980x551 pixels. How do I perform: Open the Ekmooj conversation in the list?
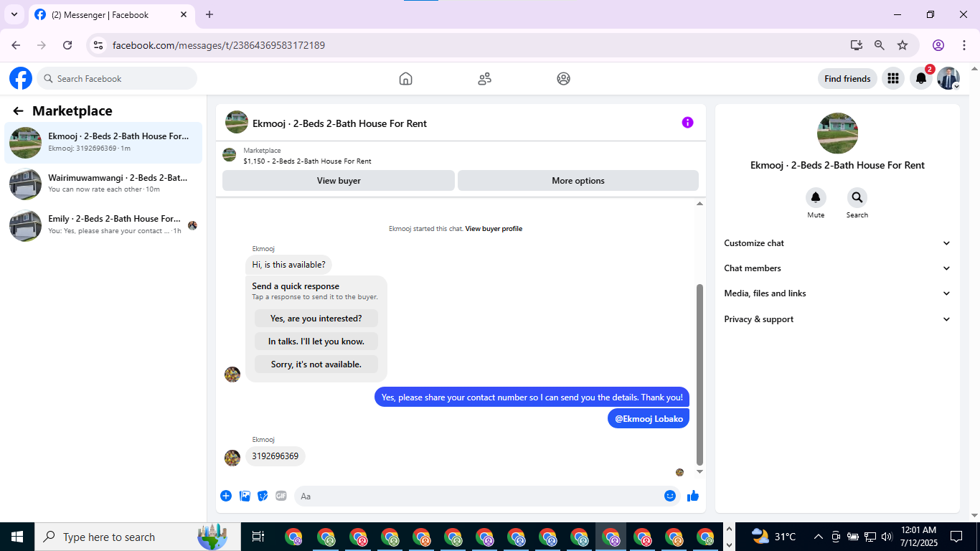point(103,141)
